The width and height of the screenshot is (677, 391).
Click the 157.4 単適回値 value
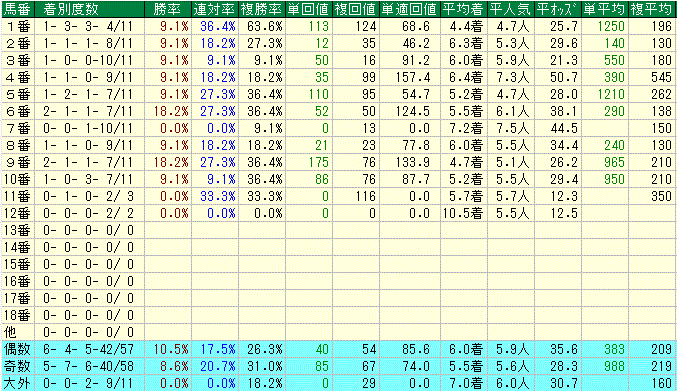tap(413, 77)
